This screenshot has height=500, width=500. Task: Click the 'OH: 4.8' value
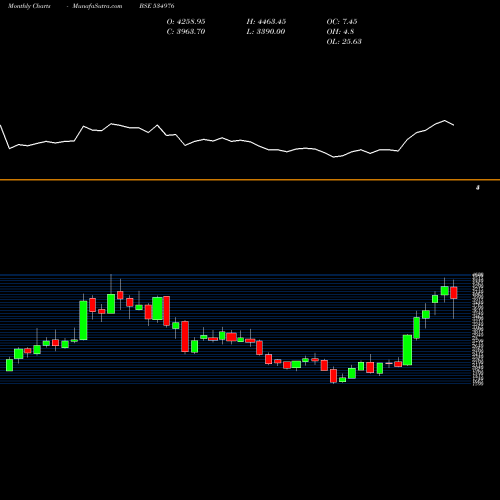(x=340, y=32)
